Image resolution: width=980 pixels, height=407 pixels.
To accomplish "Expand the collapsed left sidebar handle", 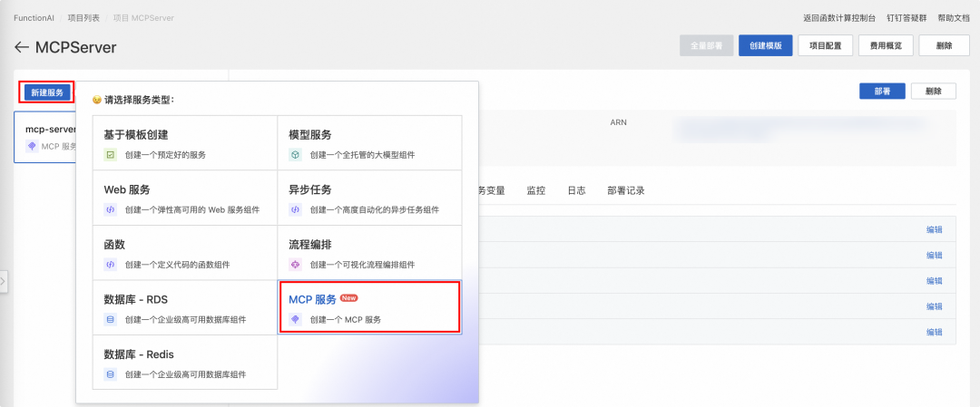I will 4,282.
